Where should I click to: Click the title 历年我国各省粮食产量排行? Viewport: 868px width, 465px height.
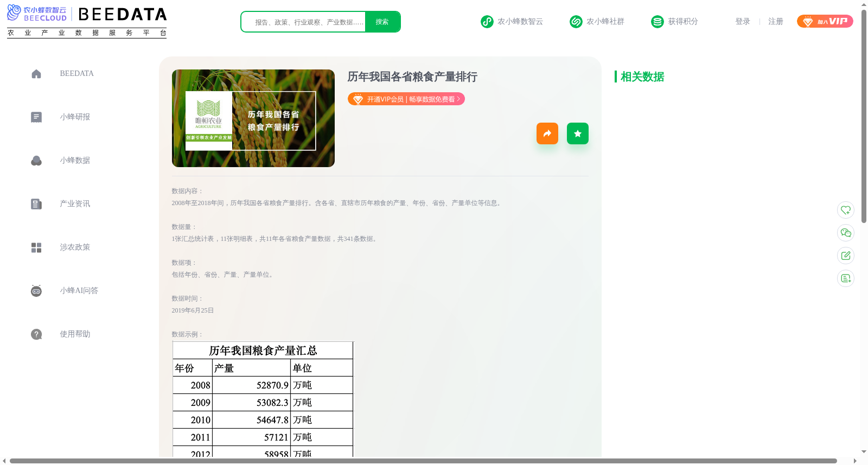[412, 77]
